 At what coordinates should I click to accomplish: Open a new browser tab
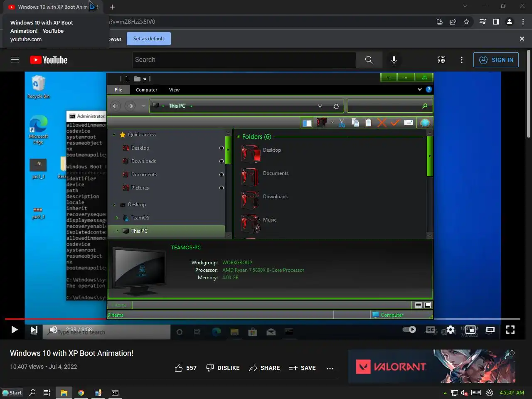pyautogui.click(x=112, y=7)
